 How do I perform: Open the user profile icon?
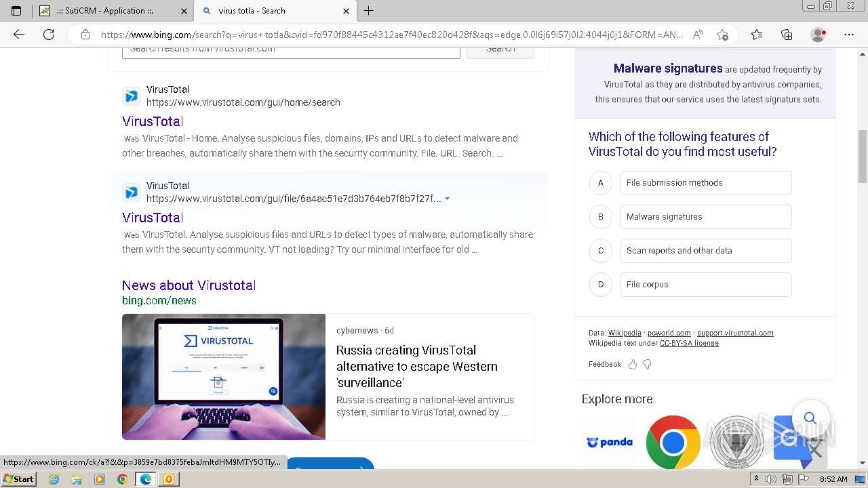[x=818, y=35]
